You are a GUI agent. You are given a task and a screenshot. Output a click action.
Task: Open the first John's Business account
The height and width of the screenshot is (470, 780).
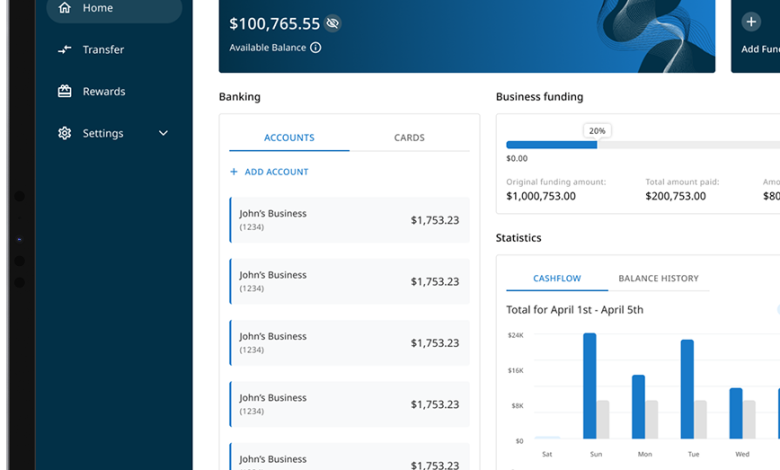coord(349,220)
